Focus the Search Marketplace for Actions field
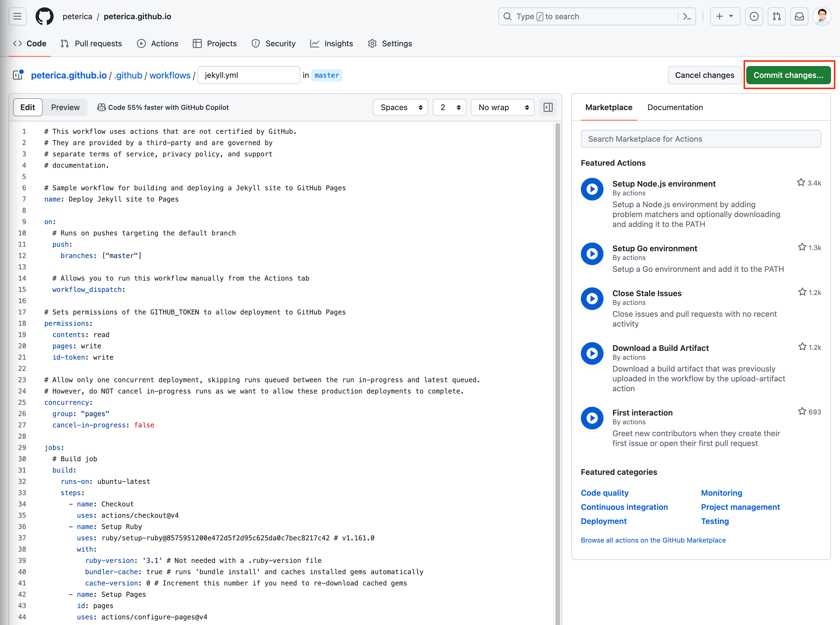Image resolution: width=840 pixels, height=625 pixels. click(x=701, y=139)
